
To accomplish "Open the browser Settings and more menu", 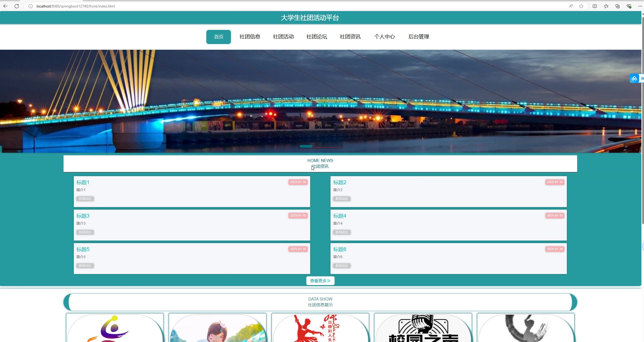I will 640,6.
